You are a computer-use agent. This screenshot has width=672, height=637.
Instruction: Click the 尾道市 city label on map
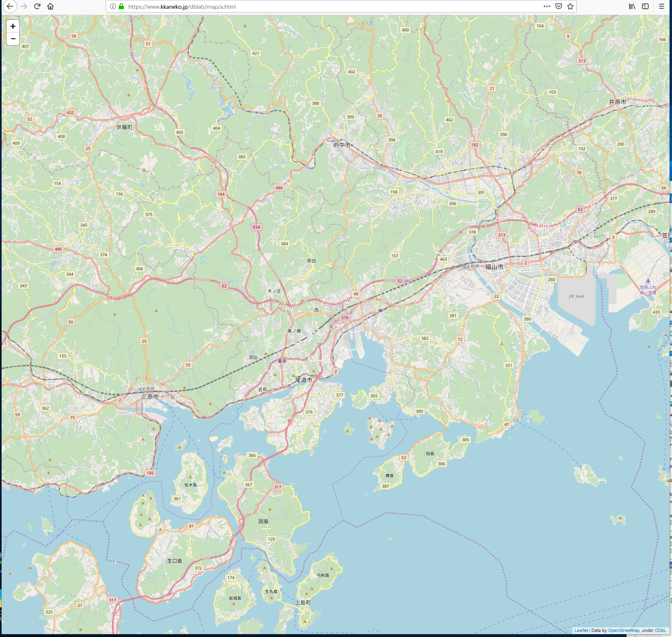[x=303, y=380]
